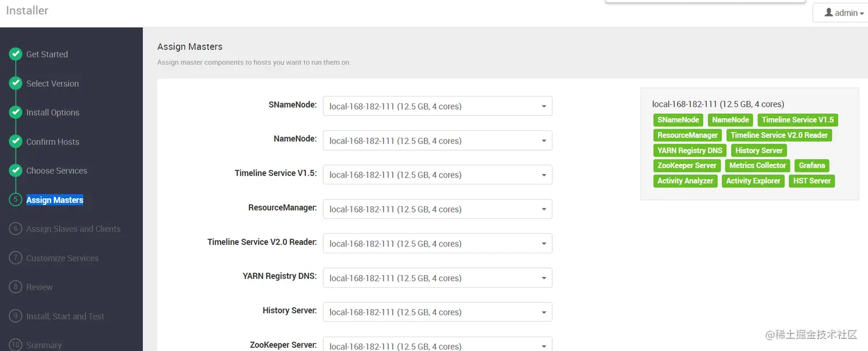Click the ZooKeeper Server green tag
The width and height of the screenshot is (868, 351).
687,165
